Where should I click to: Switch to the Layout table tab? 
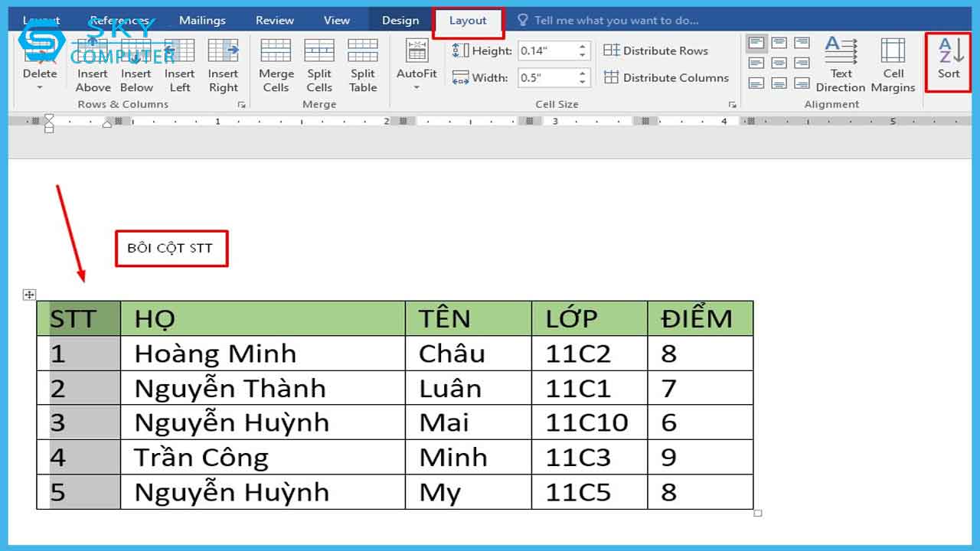pyautogui.click(x=468, y=21)
